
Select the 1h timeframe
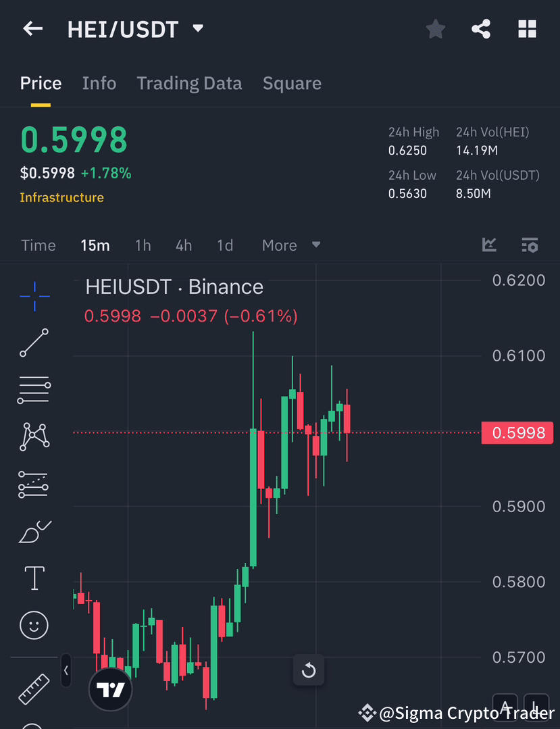tap(143, 245)
